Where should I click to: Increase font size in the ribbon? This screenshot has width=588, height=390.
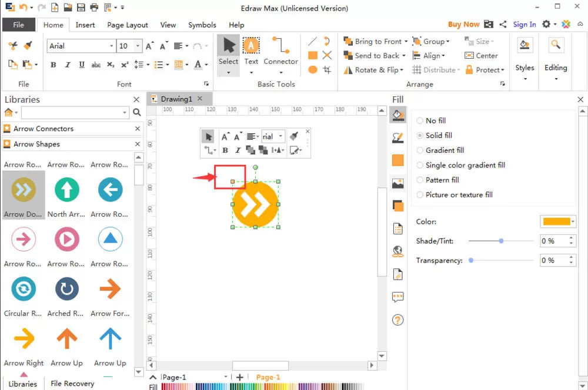pyautogui.click(x=149, y=46)
